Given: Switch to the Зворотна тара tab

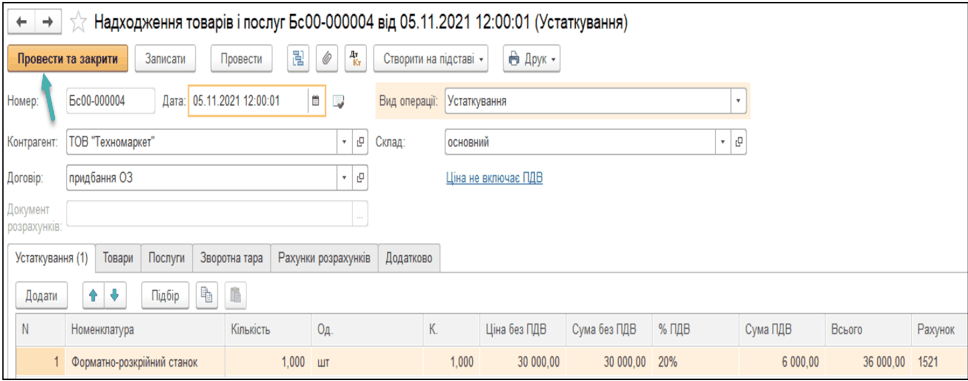Looking at the screenshot, I should point(232,259).
